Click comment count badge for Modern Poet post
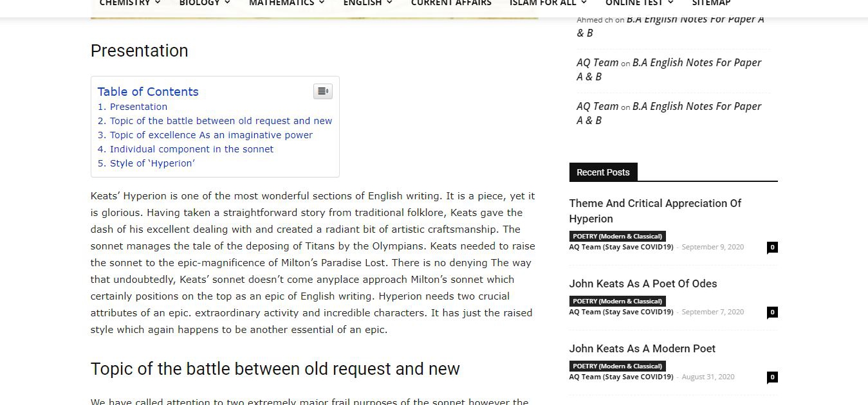Screen dimensions: 868x405 (x=772, y=377)
